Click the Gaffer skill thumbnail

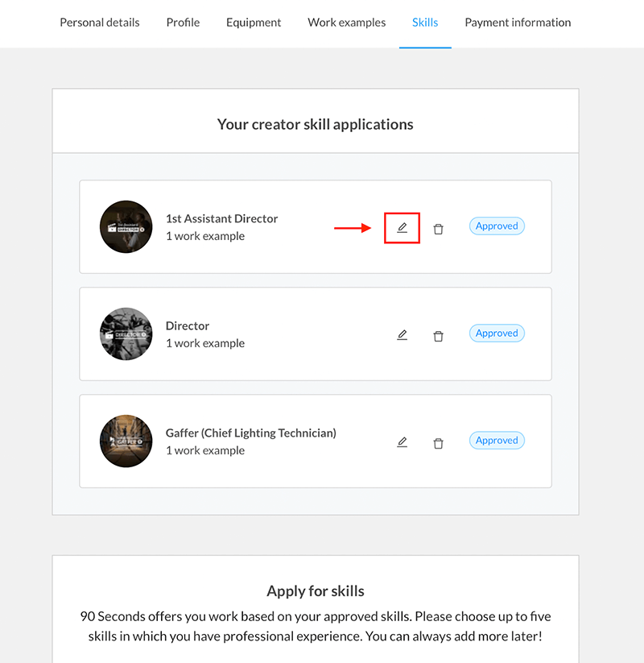126,441
